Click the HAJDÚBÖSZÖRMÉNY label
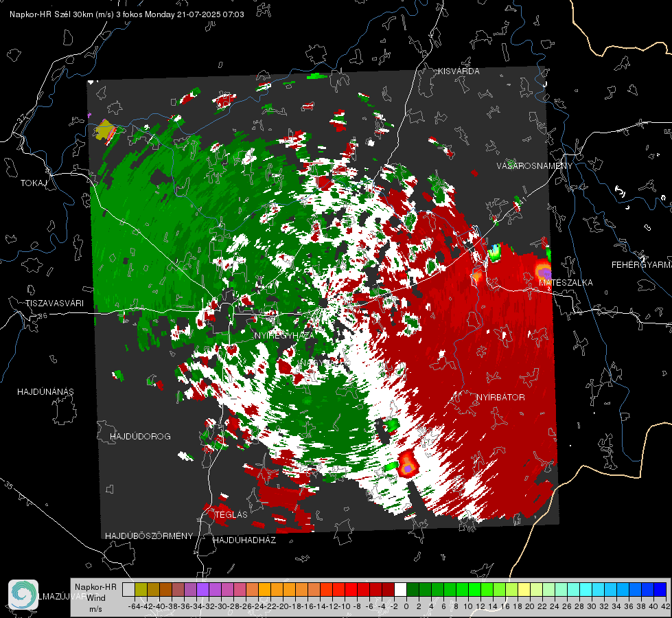Screen dimensions: 672x618 coord(149,536)
